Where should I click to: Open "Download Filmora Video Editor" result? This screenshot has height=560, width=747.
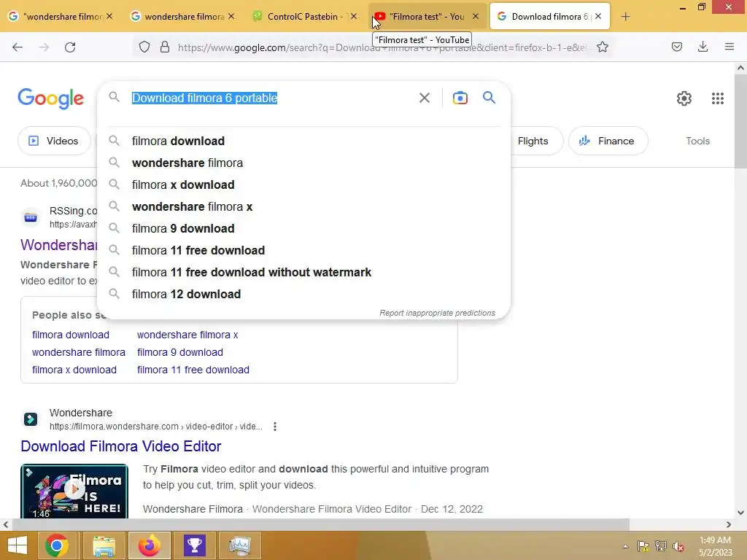[x=121, y=446]
